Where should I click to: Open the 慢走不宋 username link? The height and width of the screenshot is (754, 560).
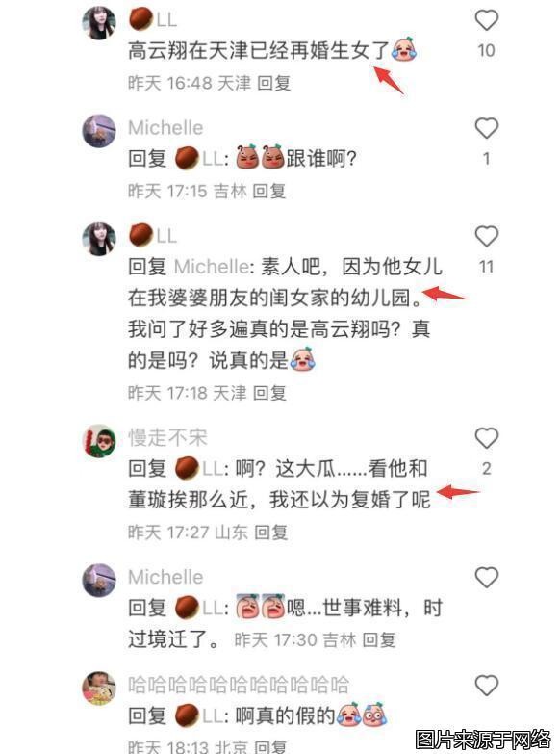tap(167, 437)
